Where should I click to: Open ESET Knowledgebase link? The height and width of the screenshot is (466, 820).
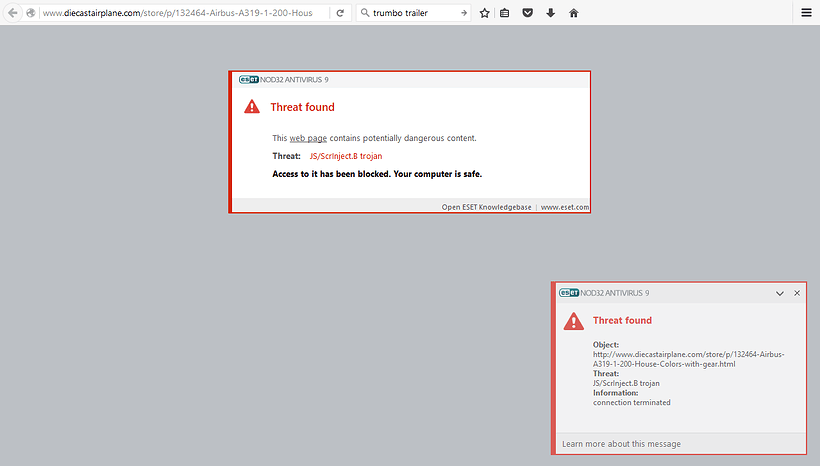486,207
